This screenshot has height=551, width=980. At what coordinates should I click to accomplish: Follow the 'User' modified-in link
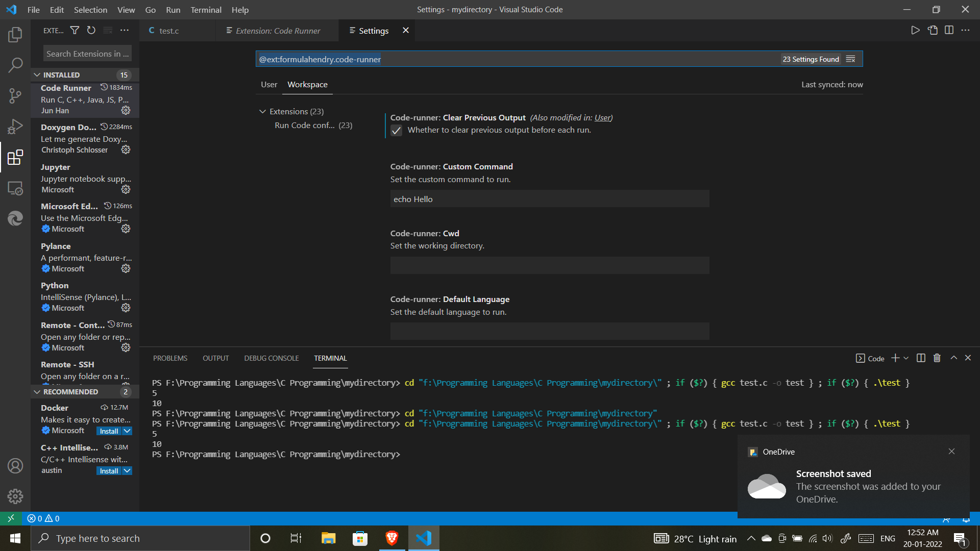click(602, 118)
